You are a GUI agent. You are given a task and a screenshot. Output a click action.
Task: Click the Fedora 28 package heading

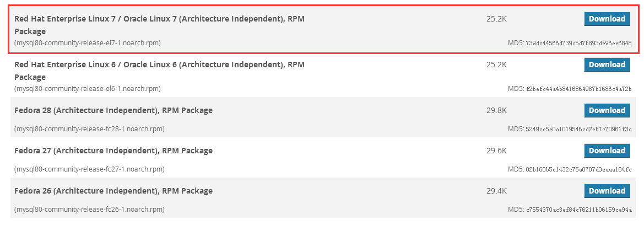pos(113,110)
